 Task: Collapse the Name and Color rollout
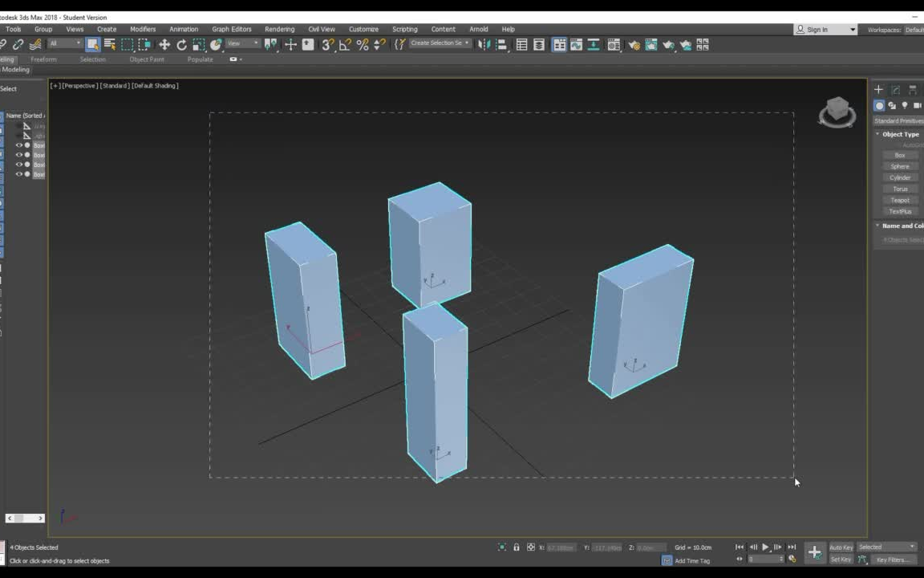(x=877, y=226)
